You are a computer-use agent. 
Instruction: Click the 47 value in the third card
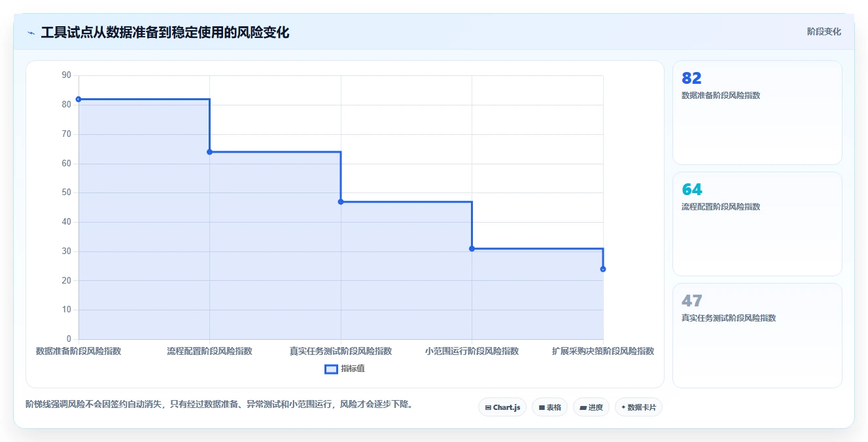(x=691, y=301)
